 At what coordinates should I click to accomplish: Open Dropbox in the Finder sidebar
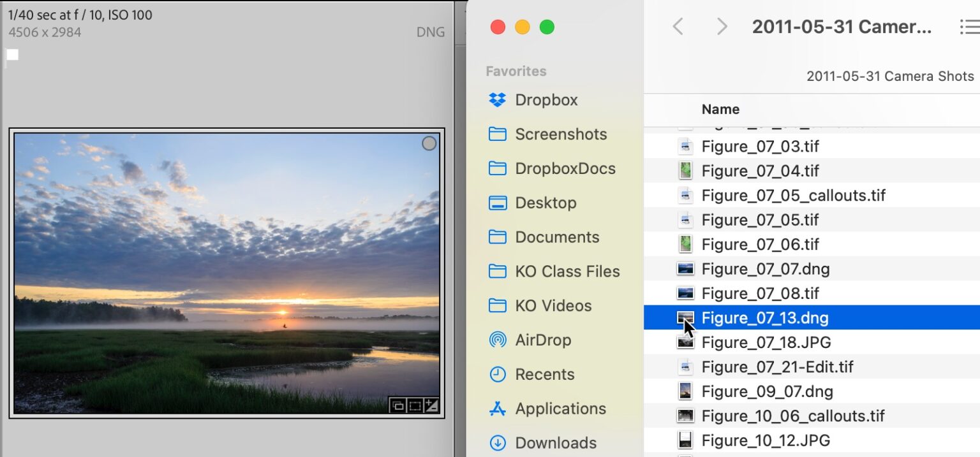point(546,100)
